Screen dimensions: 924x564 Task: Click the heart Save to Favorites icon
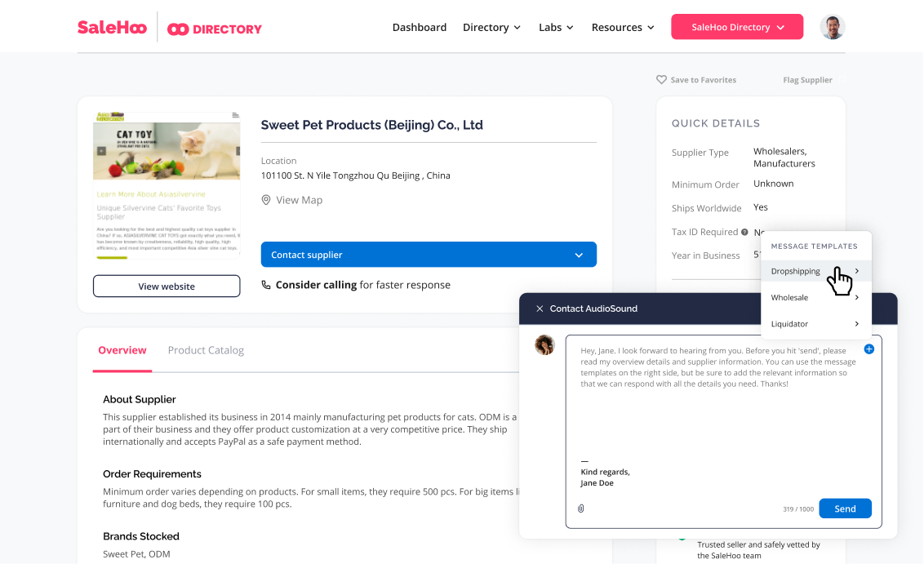coord(661,80)
